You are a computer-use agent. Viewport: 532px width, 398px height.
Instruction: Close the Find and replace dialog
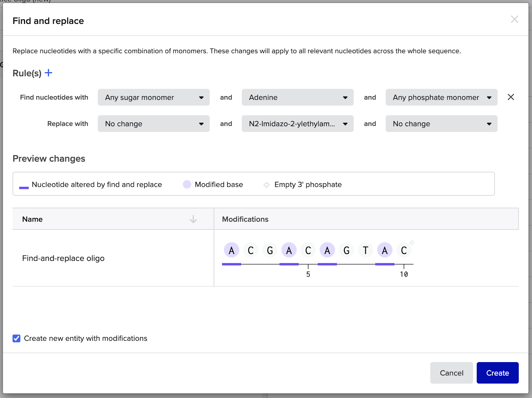pyautogui.click(x=514, y=19)
